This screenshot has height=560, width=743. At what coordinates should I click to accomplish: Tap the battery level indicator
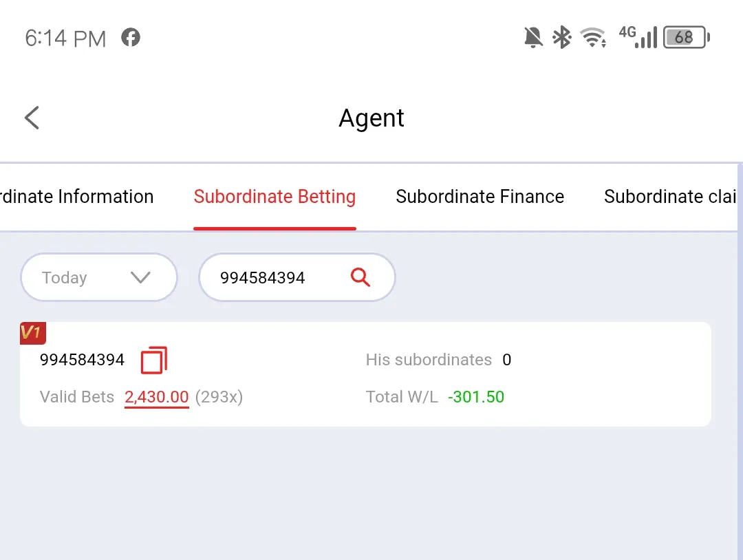pos(687,37)
